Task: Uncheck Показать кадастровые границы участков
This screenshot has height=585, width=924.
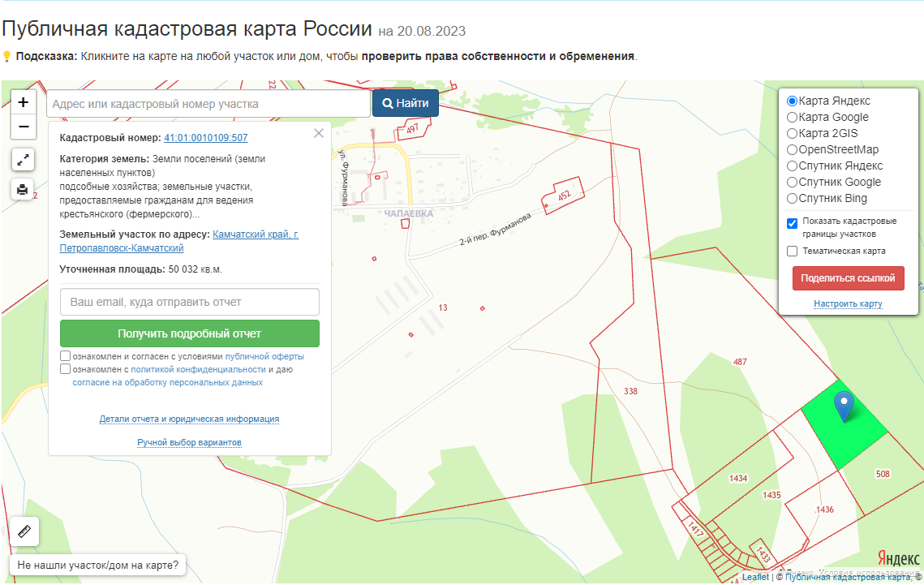Action: (792, 223)
